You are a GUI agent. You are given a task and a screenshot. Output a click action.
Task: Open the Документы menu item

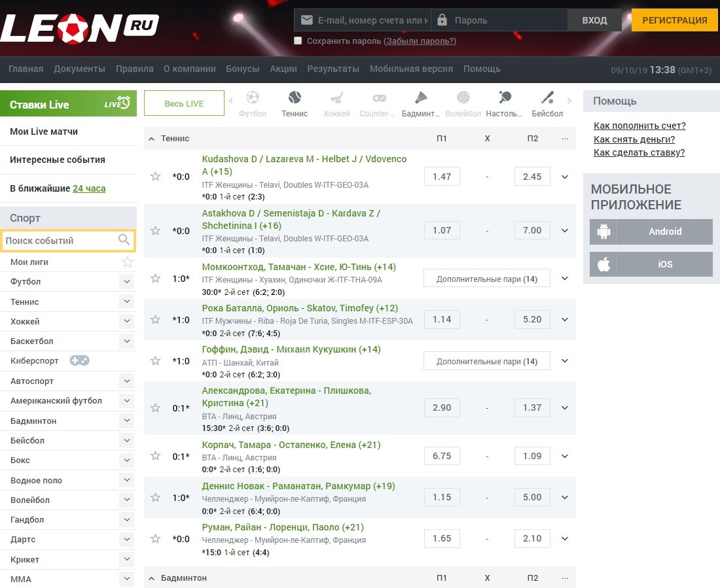click(79, 69)
